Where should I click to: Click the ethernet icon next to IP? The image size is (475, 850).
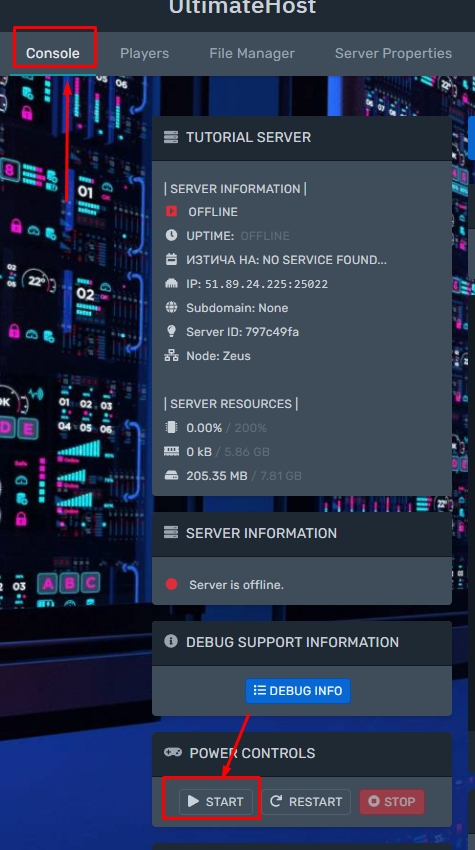tap(171, 284)
